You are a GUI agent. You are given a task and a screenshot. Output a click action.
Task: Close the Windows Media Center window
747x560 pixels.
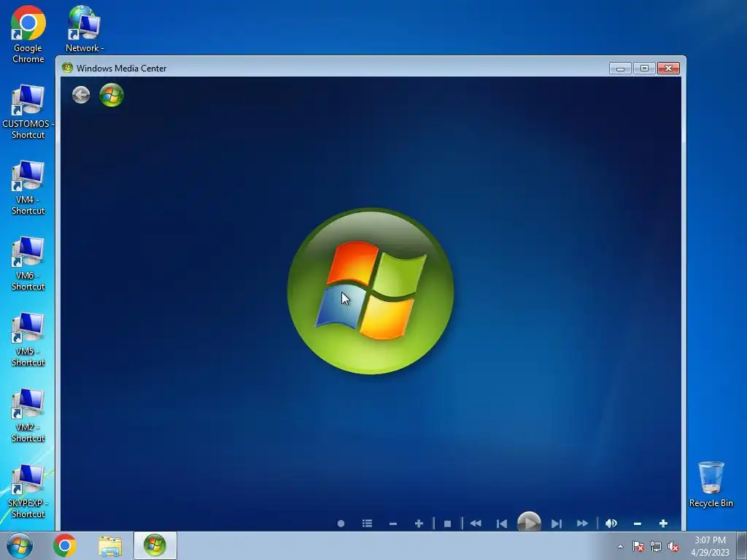click(668, 69)
